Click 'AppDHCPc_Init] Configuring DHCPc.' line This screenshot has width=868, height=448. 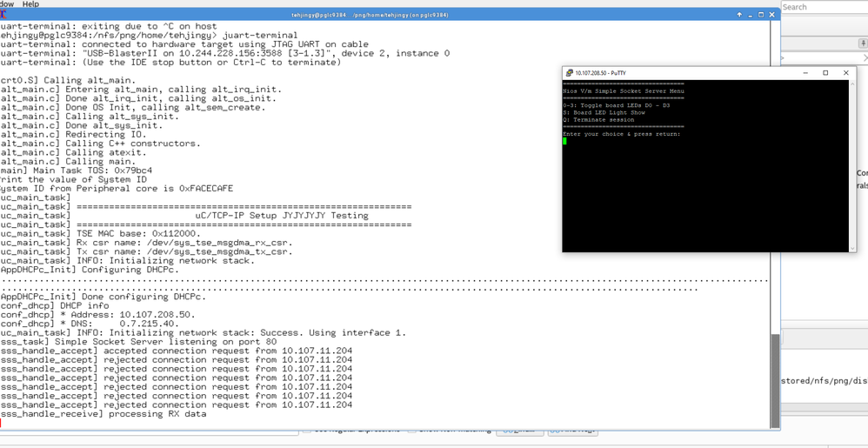click(x=89, y=270)
